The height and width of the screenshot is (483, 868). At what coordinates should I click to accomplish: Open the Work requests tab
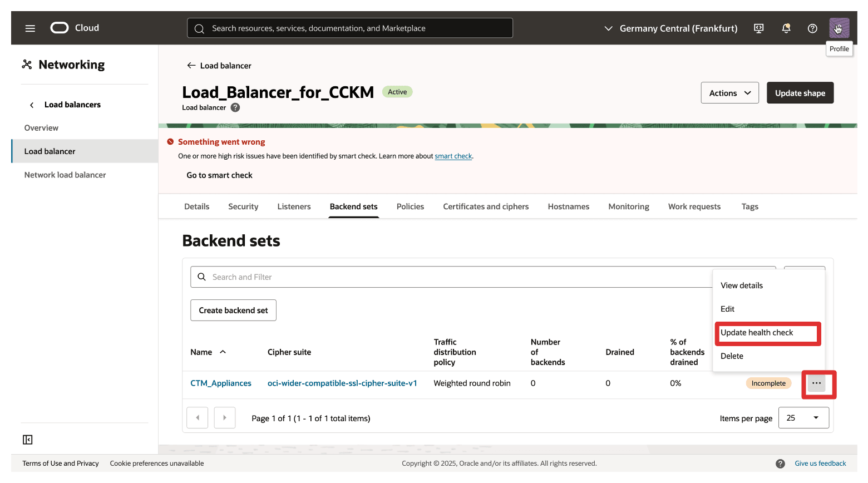point(694,206)
